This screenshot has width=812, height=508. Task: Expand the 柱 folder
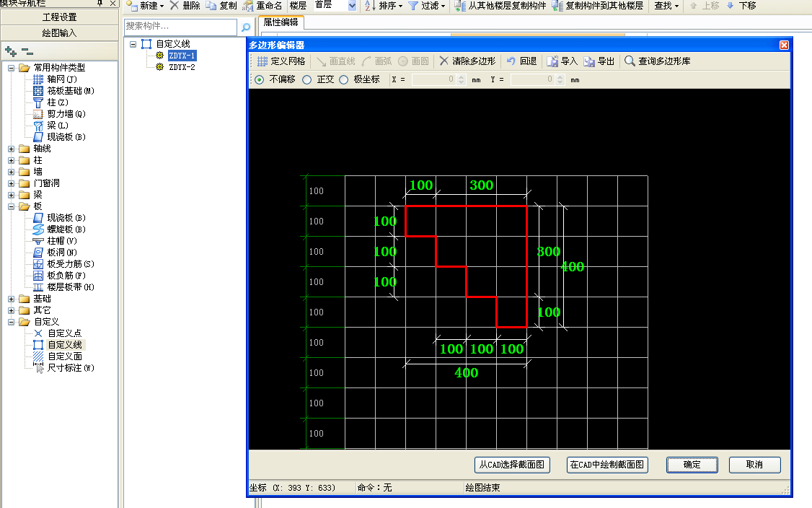pyautogui.click(x=11, y=160)
